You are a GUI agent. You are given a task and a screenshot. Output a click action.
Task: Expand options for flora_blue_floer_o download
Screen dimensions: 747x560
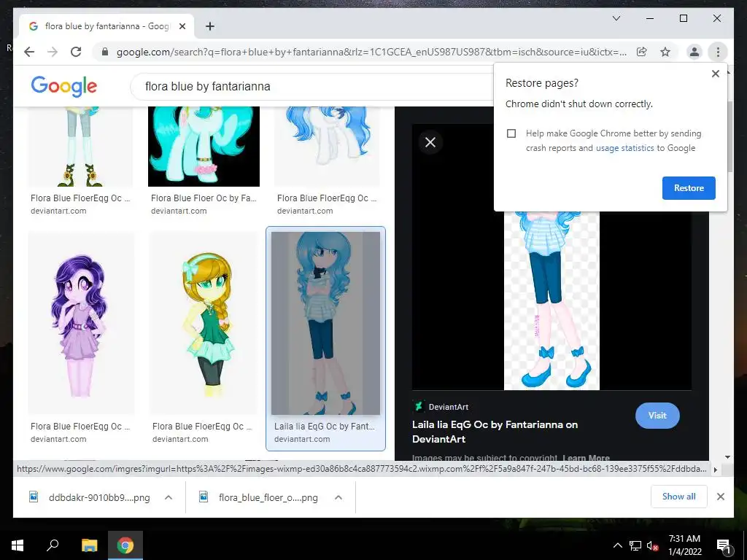[x=338, y=497]
